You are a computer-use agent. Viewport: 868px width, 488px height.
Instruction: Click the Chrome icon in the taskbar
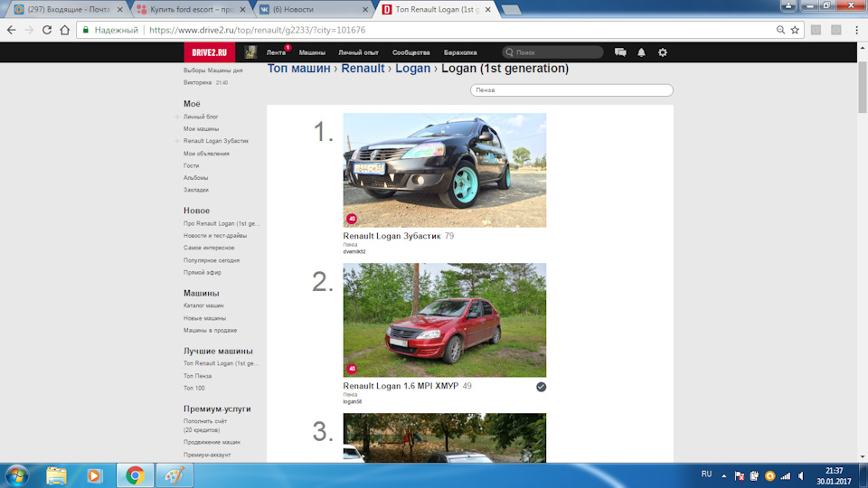135,476
